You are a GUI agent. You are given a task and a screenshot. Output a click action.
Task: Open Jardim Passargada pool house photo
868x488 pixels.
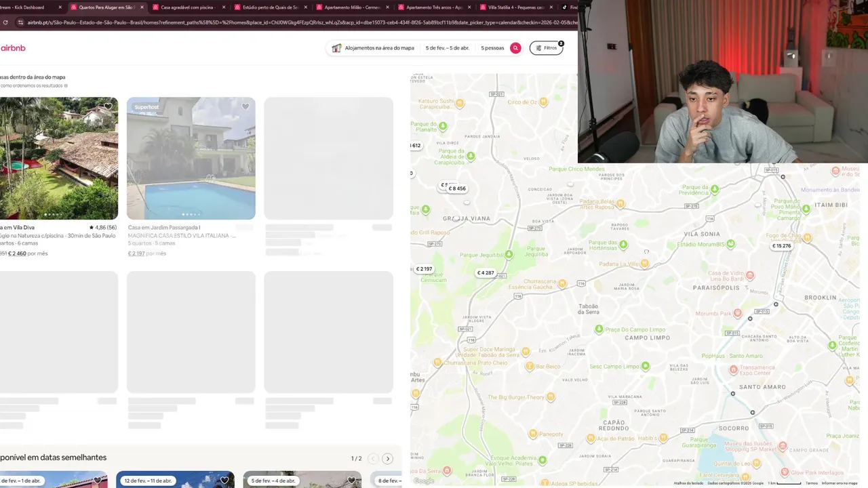click(191, 158)
